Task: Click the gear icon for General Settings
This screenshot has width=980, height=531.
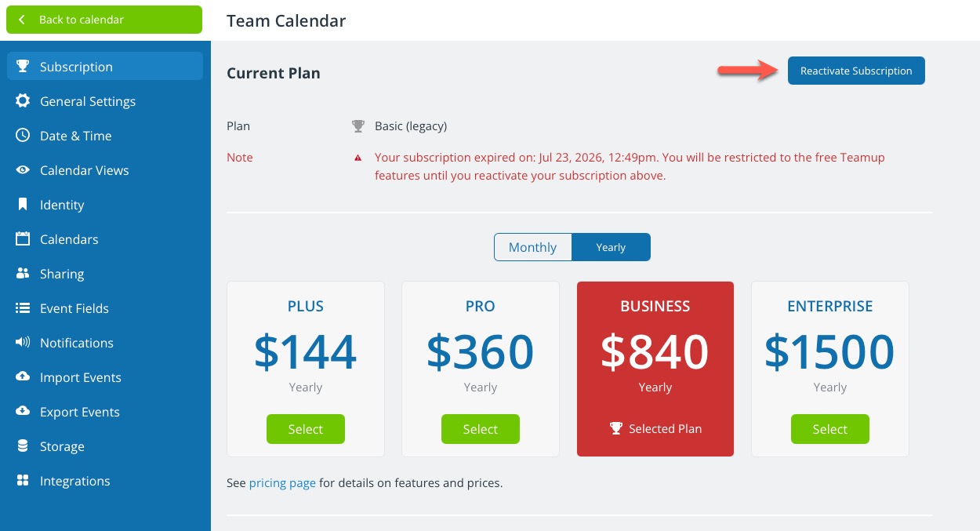Action: click(23, 101)
